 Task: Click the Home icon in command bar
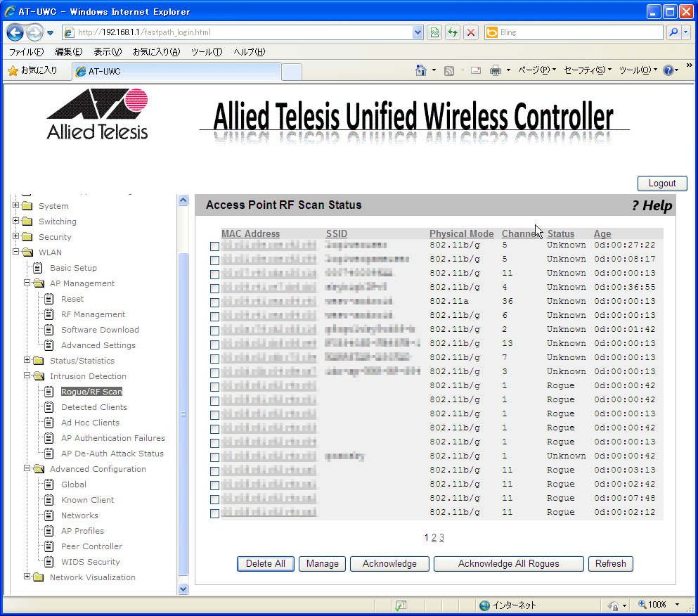coord(420,70)
